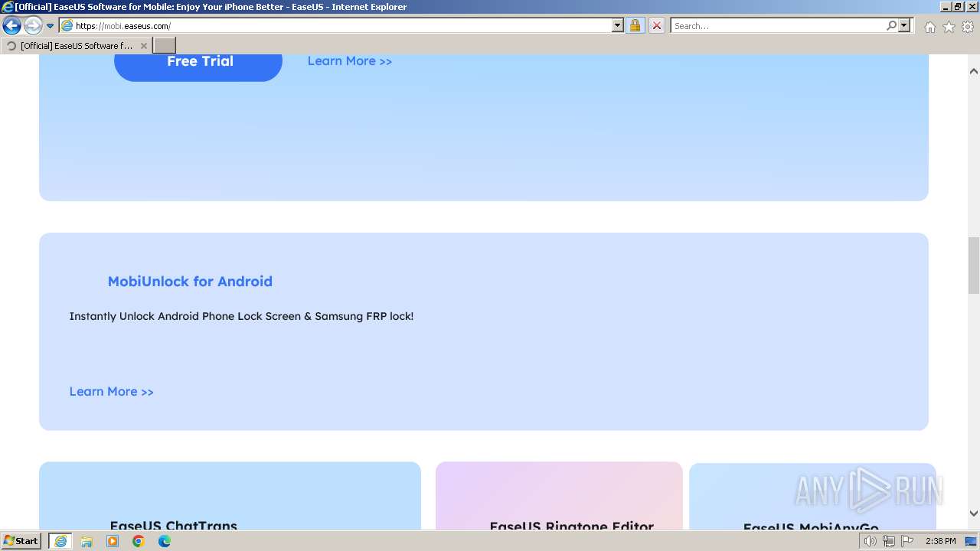Viewport: 980px width, 551px height.
Task: Click the Internet Explorer title bar icon
Action: pyautogui.click(x=8, y=7)
